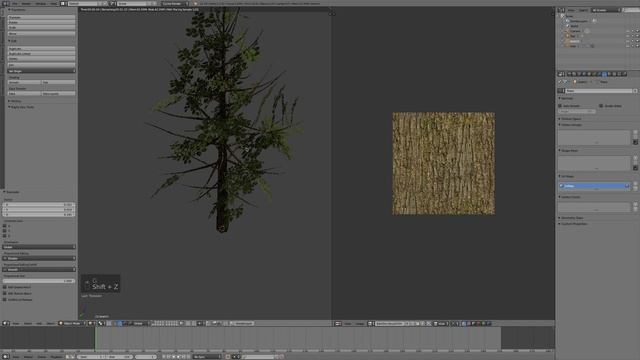Adjust the Proportional Size slider
The height and width of the screenshot is (360, 640).
coord(39,281)
